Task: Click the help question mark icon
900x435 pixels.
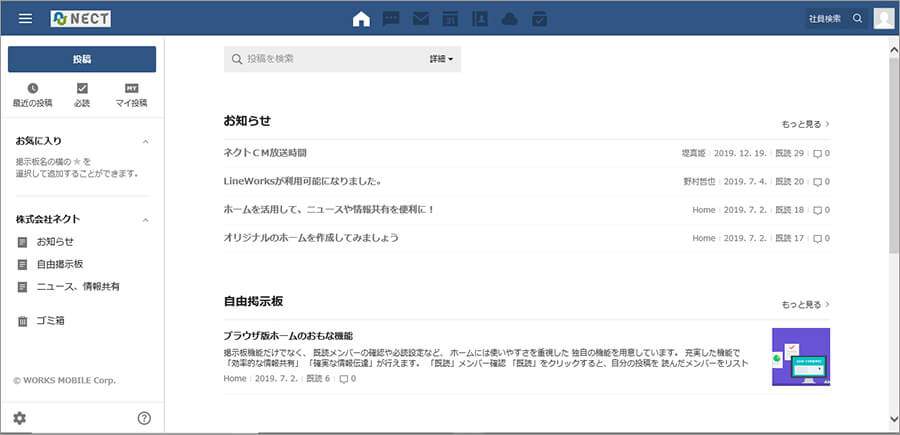Action: pos(144,418)
